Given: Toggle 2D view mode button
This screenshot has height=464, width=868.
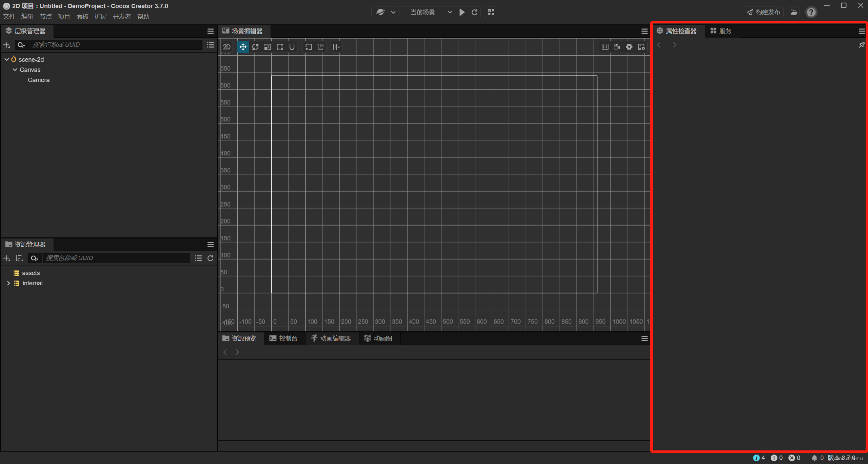Looking at the screenshot, I should pyautogui.click(x=227, y=46).
